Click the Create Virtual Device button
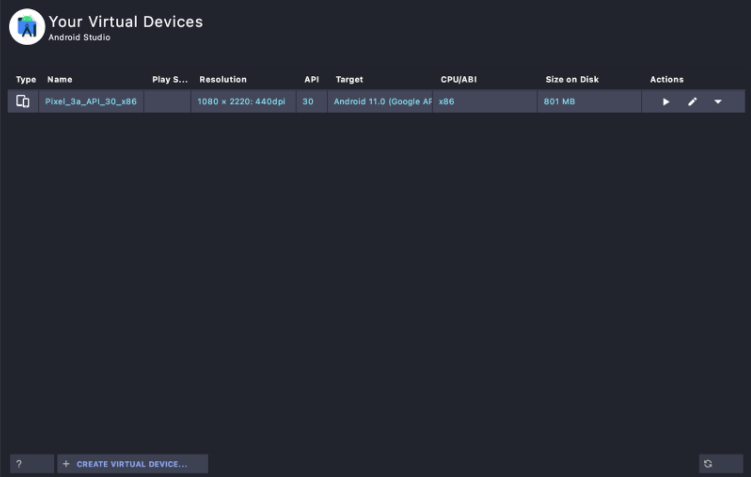The width and height of the screenshot is (751, 477). pyautogui.click(x=132, y=464)
